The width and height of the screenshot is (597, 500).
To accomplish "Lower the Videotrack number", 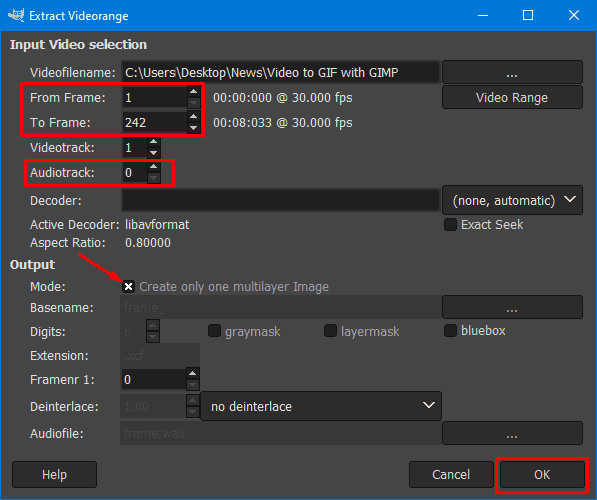I will tap(153, 153).
